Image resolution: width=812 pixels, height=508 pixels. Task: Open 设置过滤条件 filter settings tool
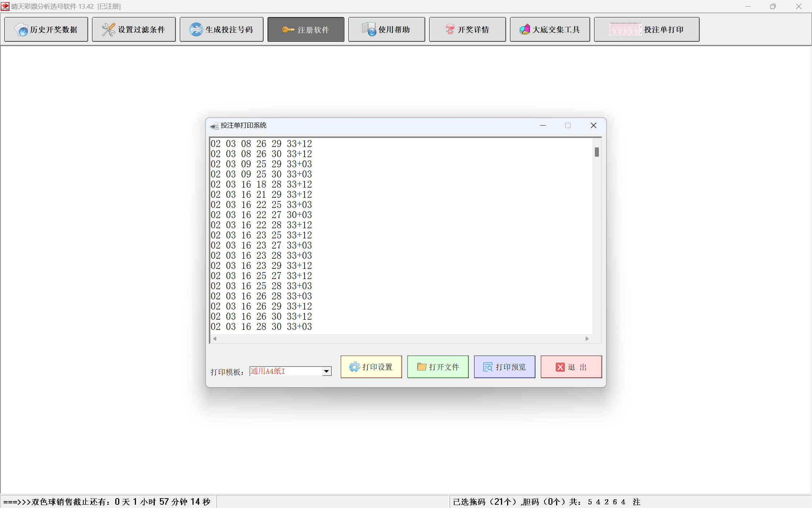point(134,29)
